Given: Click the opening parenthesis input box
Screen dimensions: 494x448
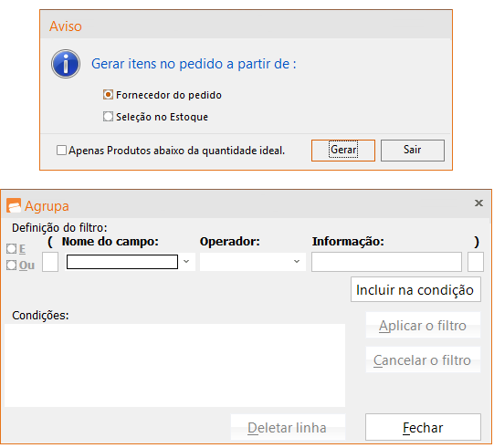Looking at the screenshot, I should (50, 262).
